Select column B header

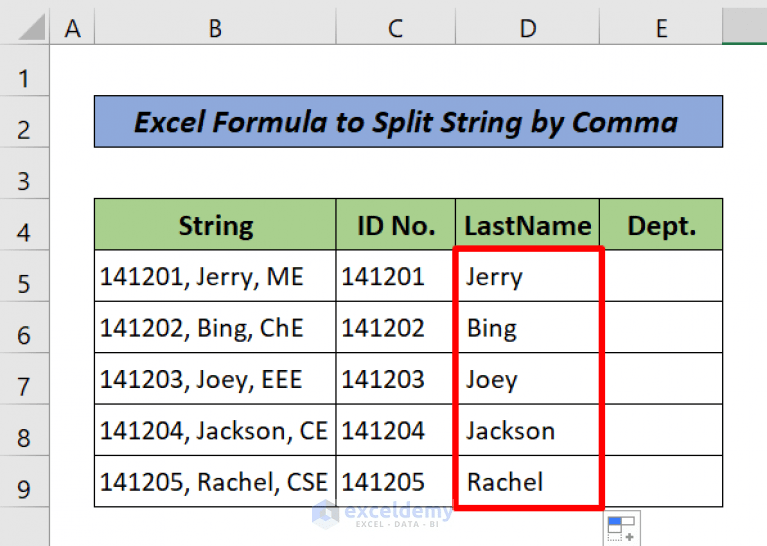pos(215,28)
